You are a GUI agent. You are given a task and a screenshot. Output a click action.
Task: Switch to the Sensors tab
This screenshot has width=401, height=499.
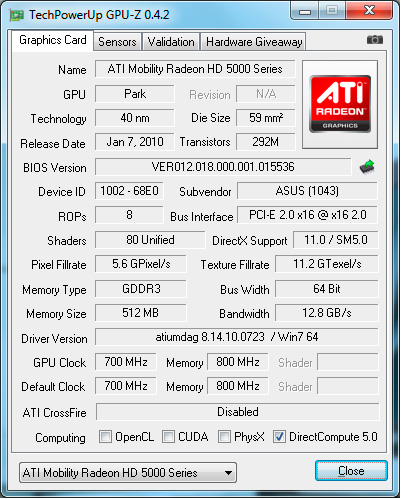pos(117,42)
